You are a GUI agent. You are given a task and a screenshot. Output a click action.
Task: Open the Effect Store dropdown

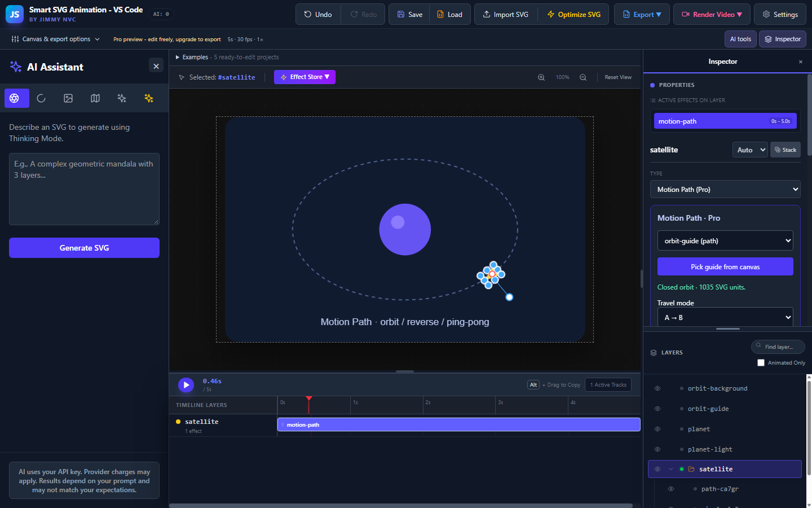pos(304,77)
